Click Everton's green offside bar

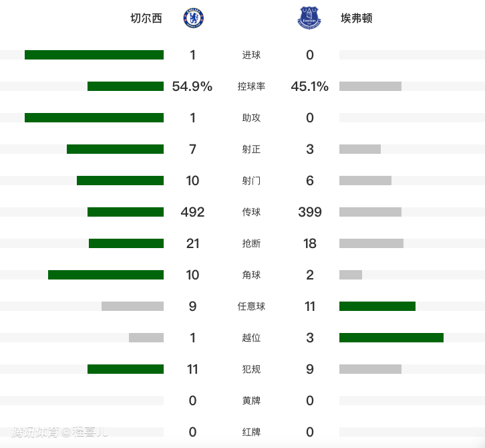point(391,338)
